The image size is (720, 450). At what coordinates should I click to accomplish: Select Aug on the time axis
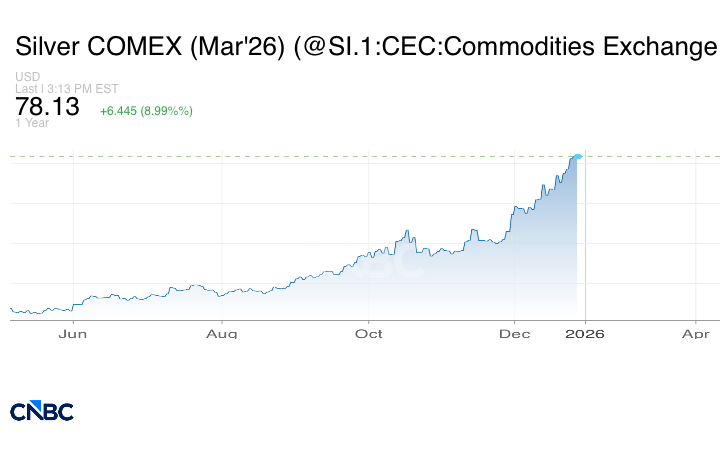point(222,332)
